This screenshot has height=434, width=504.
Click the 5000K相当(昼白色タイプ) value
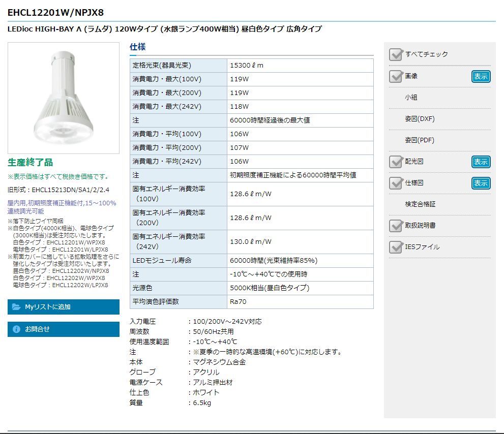pos(270,288)
